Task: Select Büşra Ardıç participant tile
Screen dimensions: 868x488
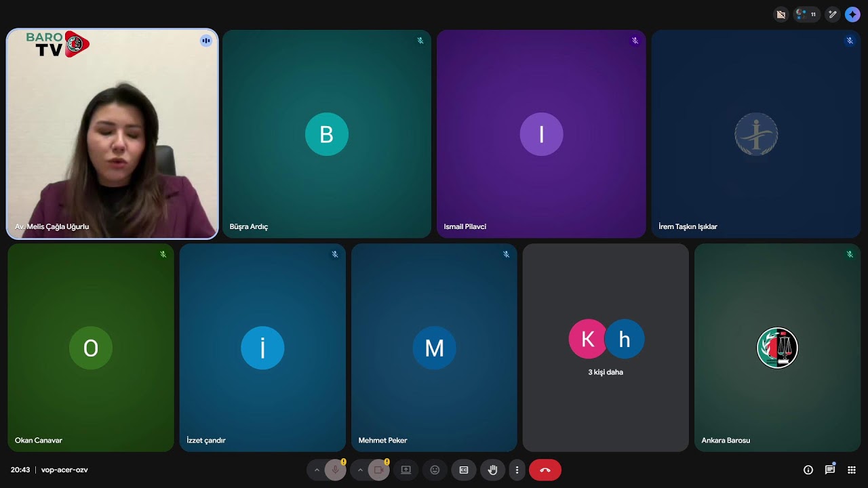Action: point(327,134)
